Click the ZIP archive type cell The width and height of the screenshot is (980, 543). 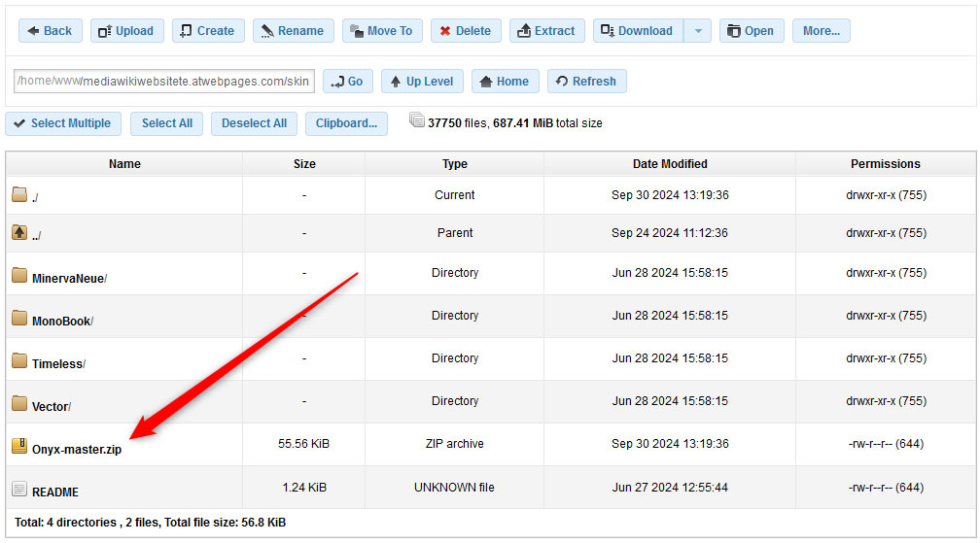tap(454, 444)
